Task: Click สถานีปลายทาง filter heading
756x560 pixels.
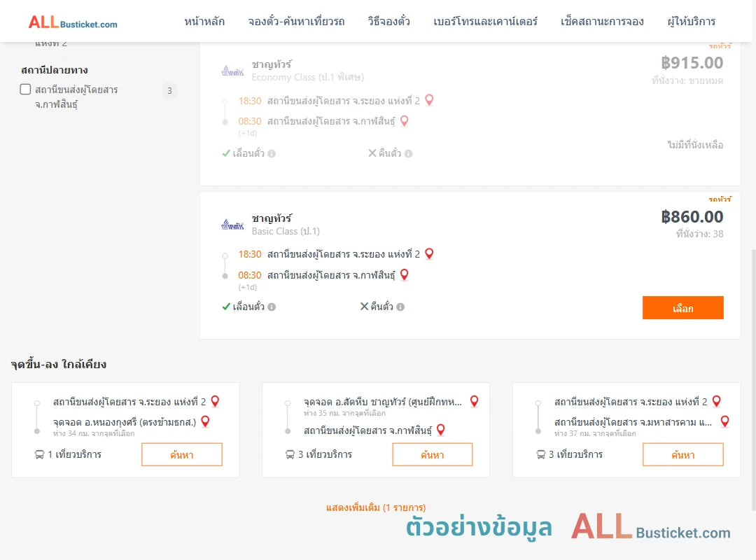Action: point(55,70)
